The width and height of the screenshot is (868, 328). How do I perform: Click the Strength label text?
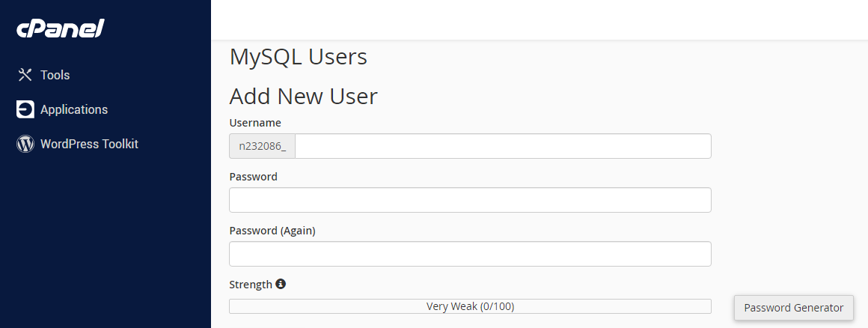[251, 285]
